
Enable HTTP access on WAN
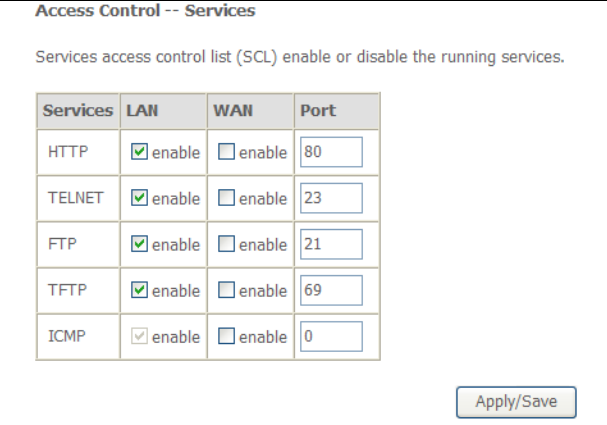227,153
